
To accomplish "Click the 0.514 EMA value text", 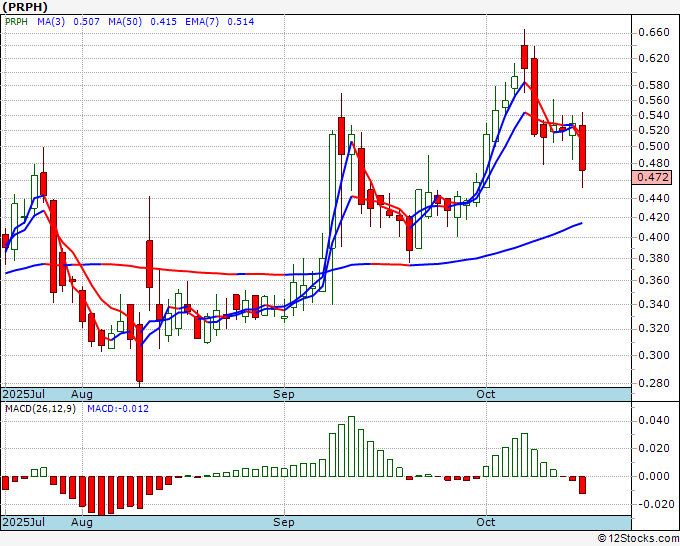I will (241, 22).
